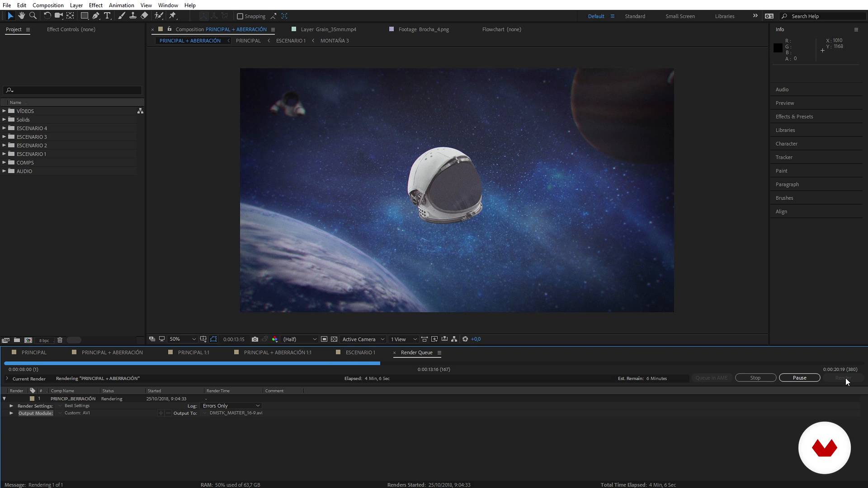Select the Brush tool

tap(121, 16)
